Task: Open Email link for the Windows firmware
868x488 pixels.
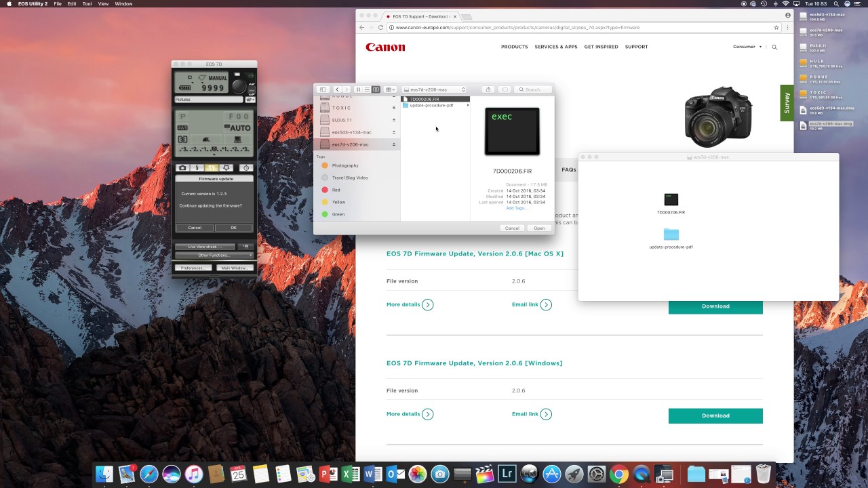Action: (532, 414)
